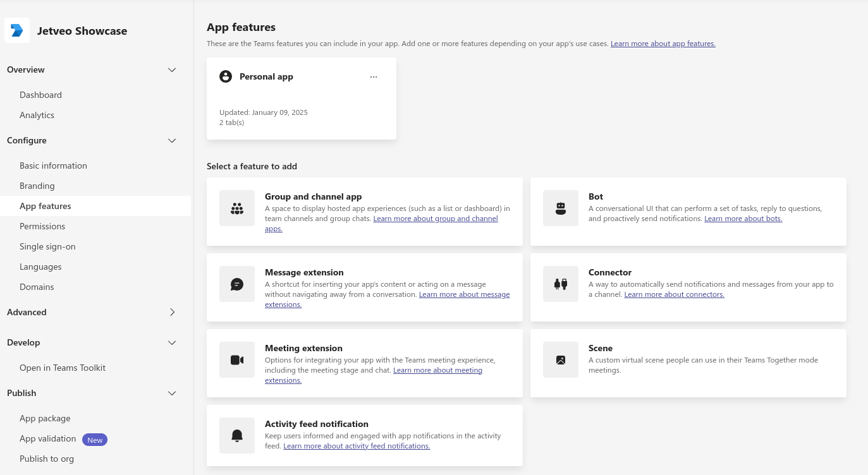Open the Permissions page
The image size is (868, 475).
(x=42, y=226)
